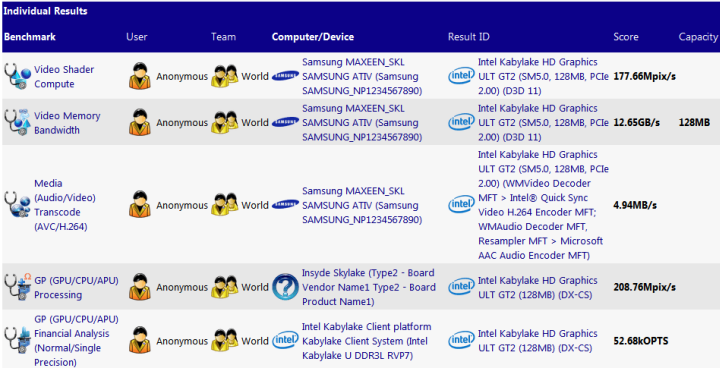Select the 12.65GB/s score value
The width and height of the screenshot is (720, 368).
(x=636, y=123)
